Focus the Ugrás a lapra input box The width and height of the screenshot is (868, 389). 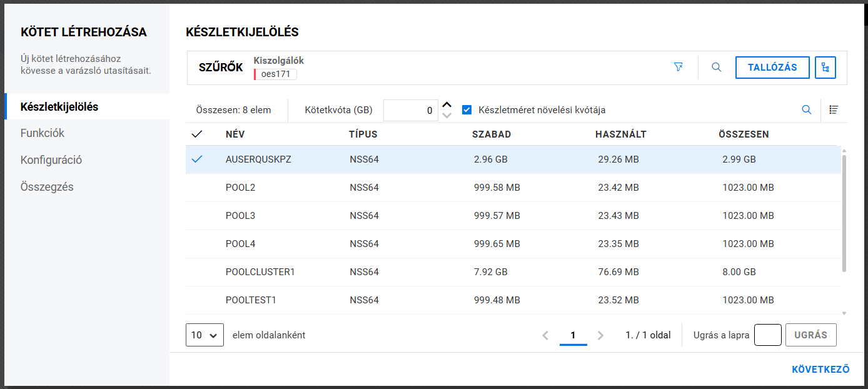point(768,335)
